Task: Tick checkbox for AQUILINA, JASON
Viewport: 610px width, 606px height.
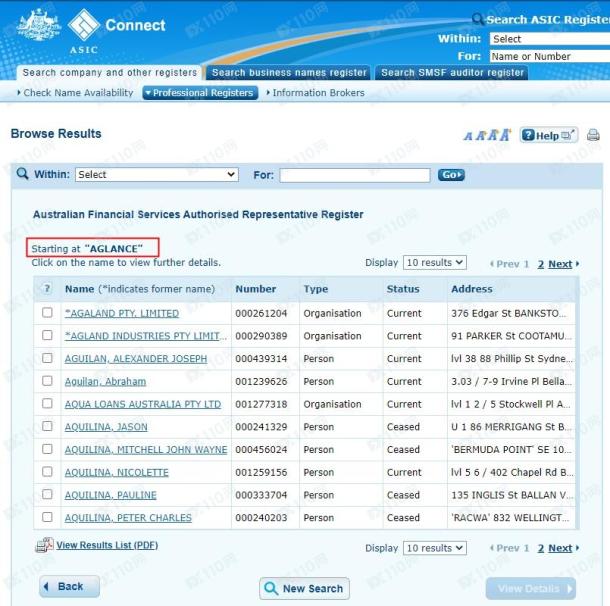Action: pyautogui.click(x=47, y=426)
